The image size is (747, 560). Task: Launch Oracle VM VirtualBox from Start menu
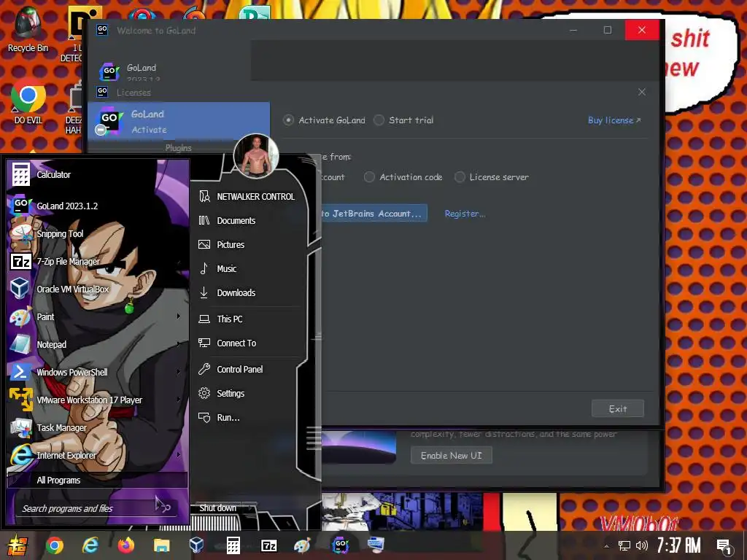pos(98,289)
